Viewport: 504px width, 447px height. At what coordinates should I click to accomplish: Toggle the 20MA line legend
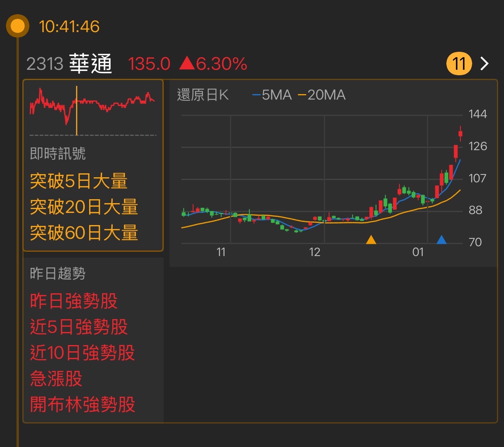pyautogui.click(x=322, y=95)
